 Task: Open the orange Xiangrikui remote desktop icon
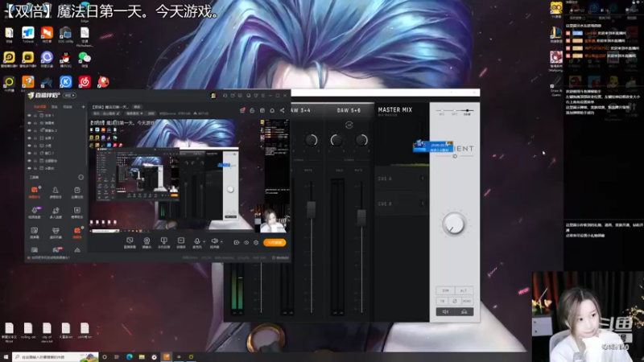47,33
